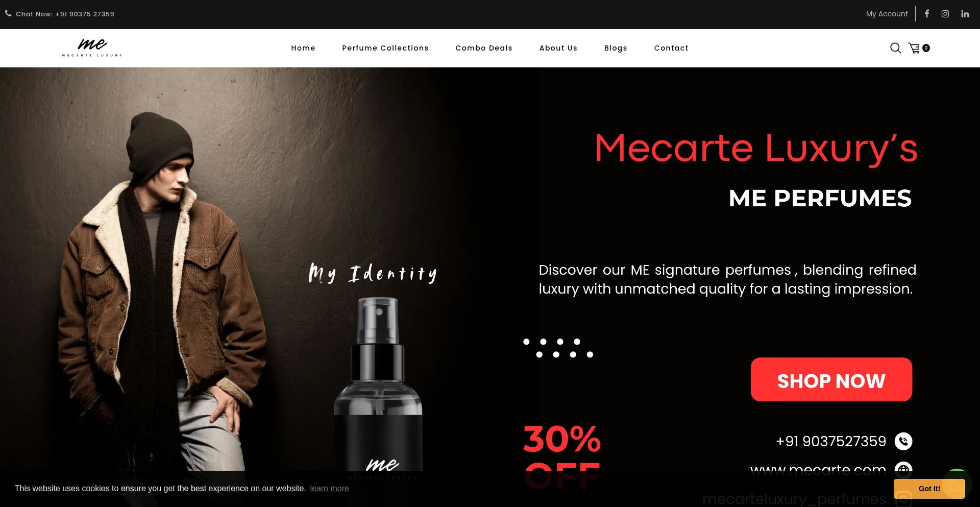This screenshot has width=980, height=507.
Task: Open the LinkedIn page icon
Action: (x=965, y=14)
